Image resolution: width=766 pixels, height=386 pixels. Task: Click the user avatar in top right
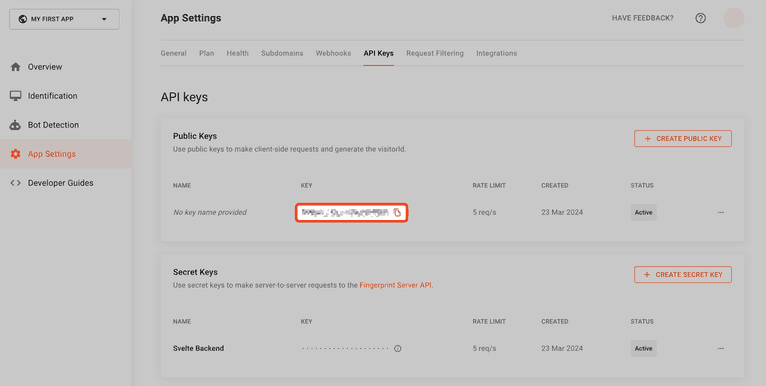pyautogui.click(x=733, y=18)
